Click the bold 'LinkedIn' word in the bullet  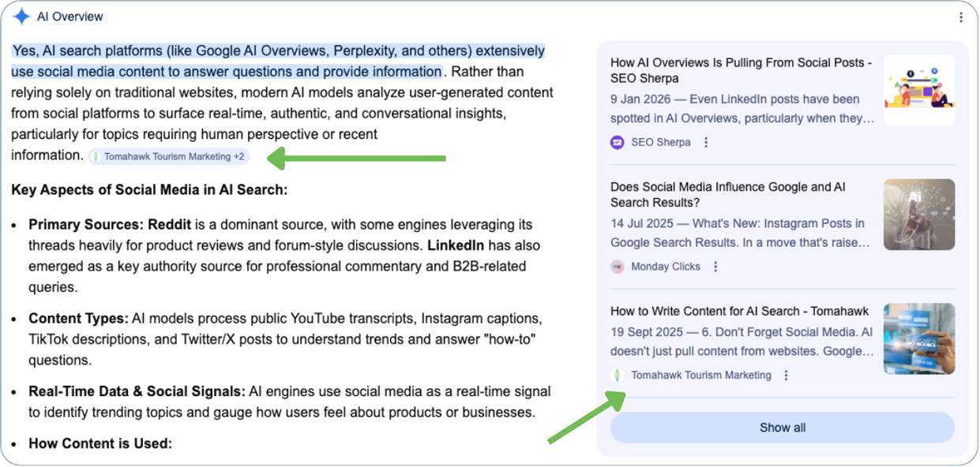coord(456,245)
